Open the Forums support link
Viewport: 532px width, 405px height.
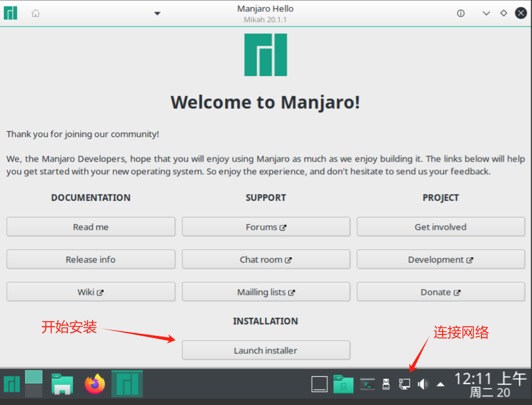tap(265, 227)
